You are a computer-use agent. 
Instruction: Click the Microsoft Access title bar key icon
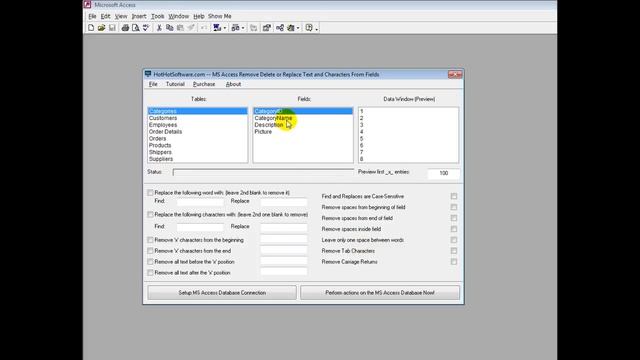[87, 4]
